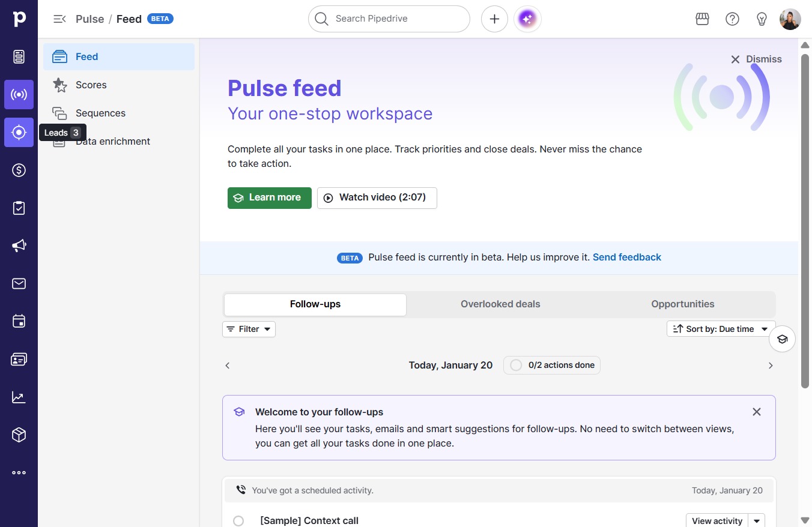812x527 pixels.
Task: Open Deals via the dollar icon
Action: pos(19,170)
